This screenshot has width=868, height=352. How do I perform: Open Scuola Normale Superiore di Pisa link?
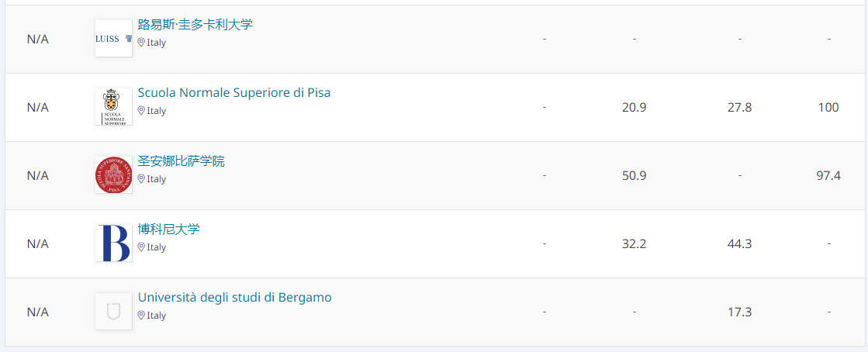pos(234,92)
